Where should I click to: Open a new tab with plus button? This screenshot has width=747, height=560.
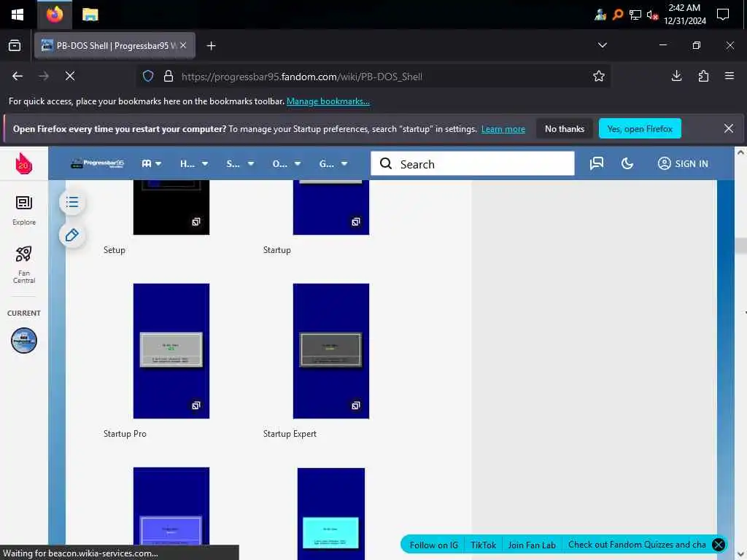pos(211,46)
